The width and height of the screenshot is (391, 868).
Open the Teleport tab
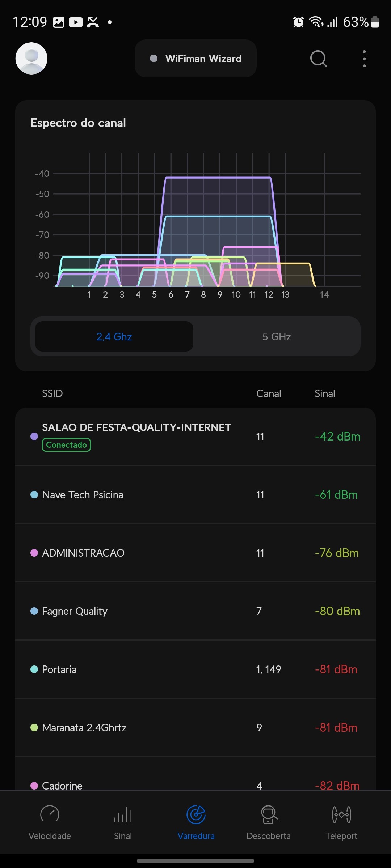341,822
